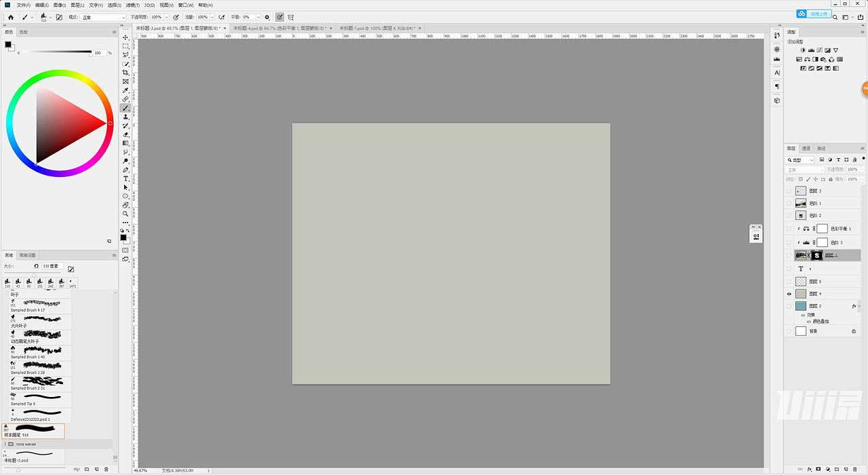
Task: Click the 极速上传 button
Action: [x=818, y=13]
